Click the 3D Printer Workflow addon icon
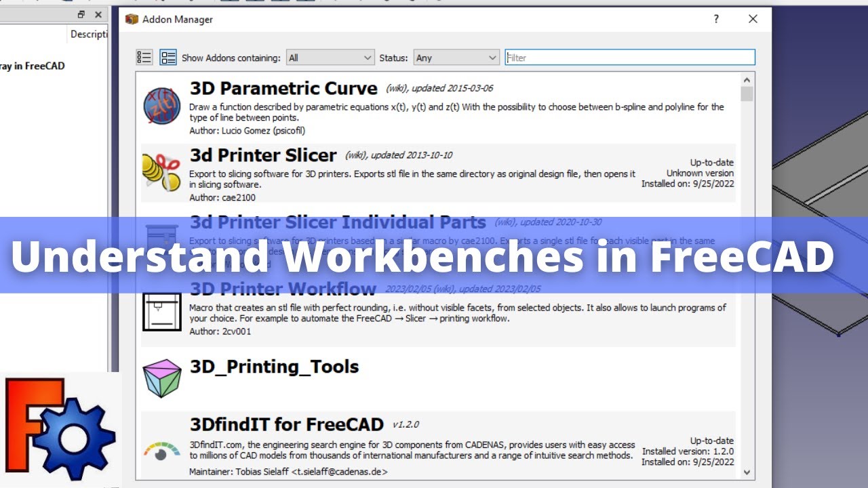 click(x=161, y=312)
